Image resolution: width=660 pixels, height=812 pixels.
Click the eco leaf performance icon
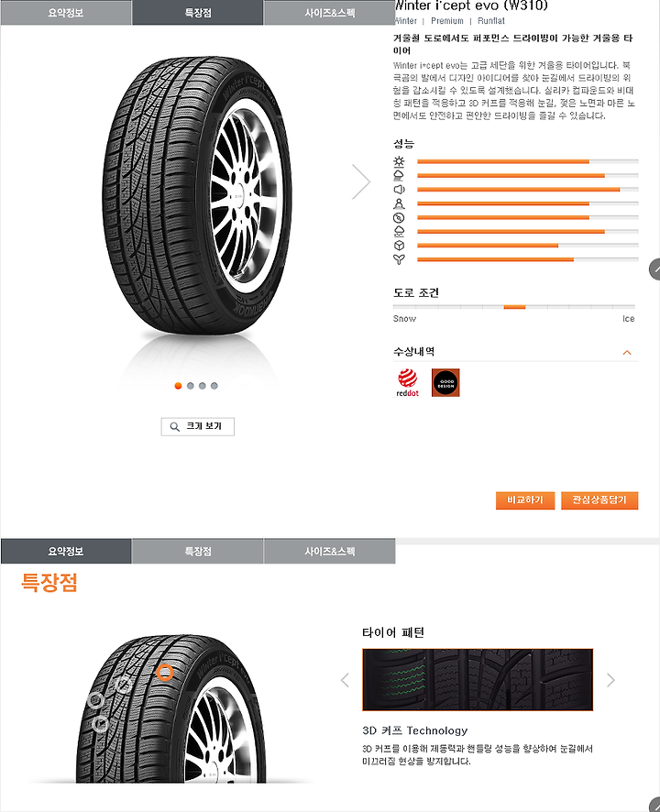point(399,259)
